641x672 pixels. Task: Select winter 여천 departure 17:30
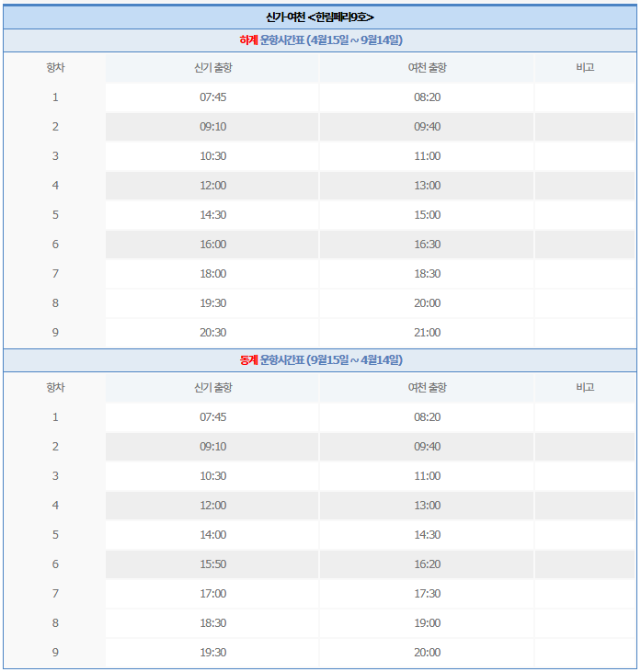coord(427,594)
